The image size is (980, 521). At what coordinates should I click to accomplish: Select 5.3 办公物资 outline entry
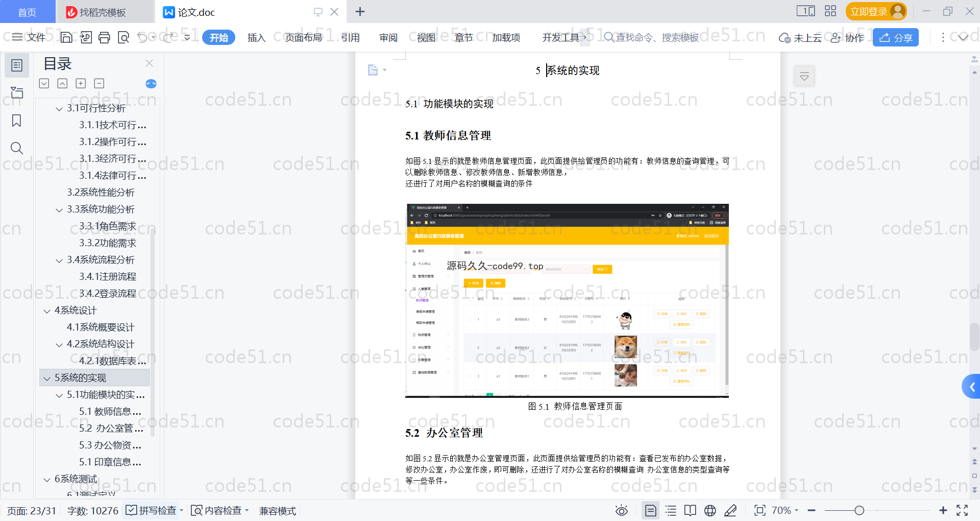click(x=110, y=445)
